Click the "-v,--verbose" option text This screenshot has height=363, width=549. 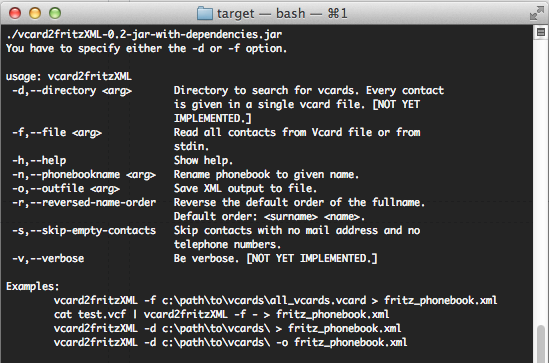(48, 258)
